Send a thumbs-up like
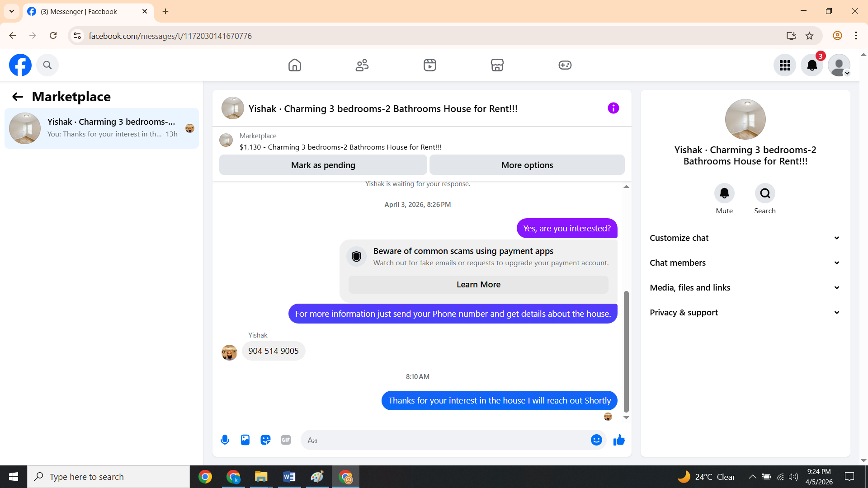 pyautogui.click(x=619, y=440)
